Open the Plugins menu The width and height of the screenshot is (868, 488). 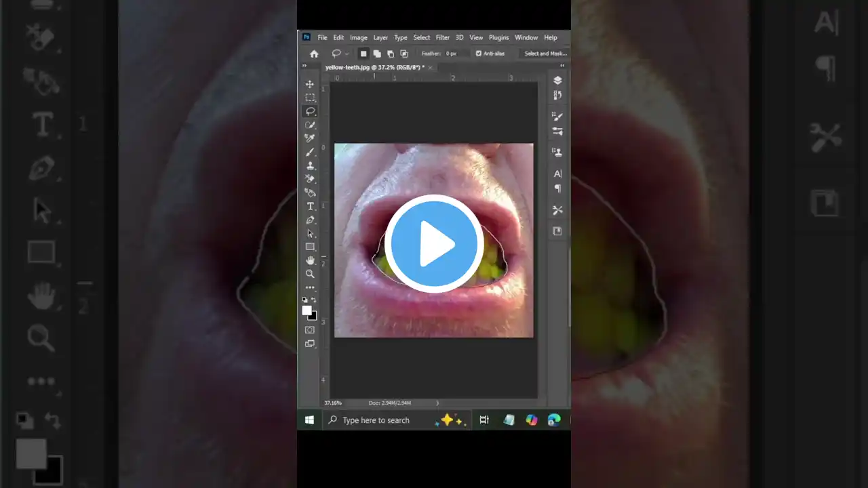pos(499,38)
